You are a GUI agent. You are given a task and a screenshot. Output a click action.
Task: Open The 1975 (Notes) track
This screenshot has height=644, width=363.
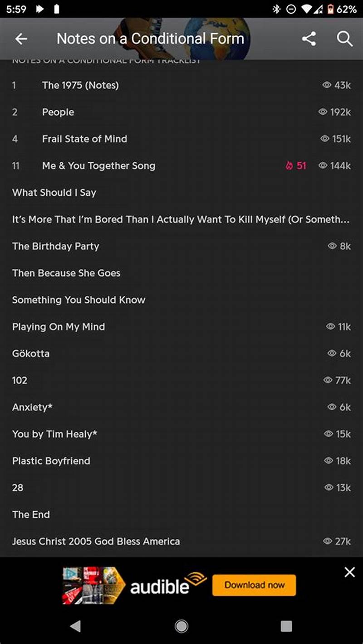80,85
